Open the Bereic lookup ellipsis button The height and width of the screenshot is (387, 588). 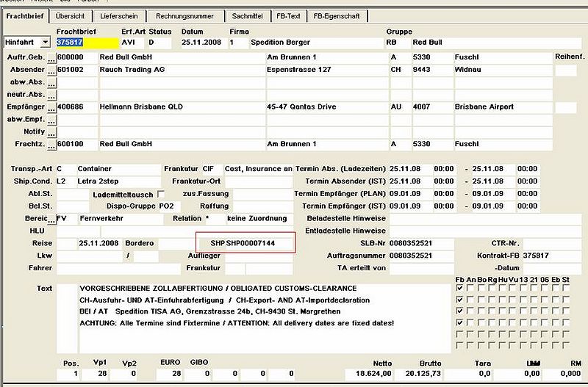click(x=51, y=220)
